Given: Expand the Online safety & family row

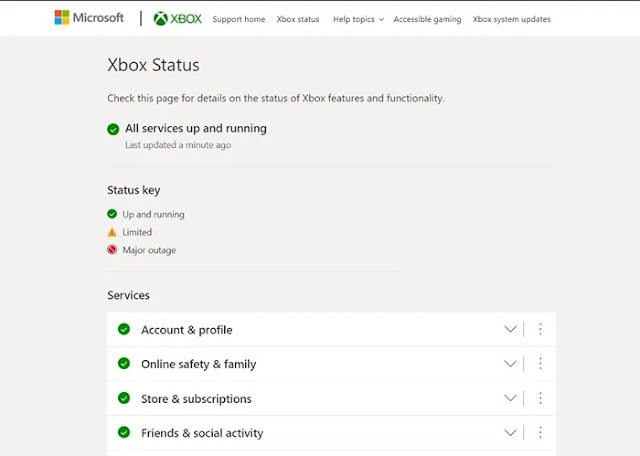Looking at the screenshot, I should click(510, 363).
